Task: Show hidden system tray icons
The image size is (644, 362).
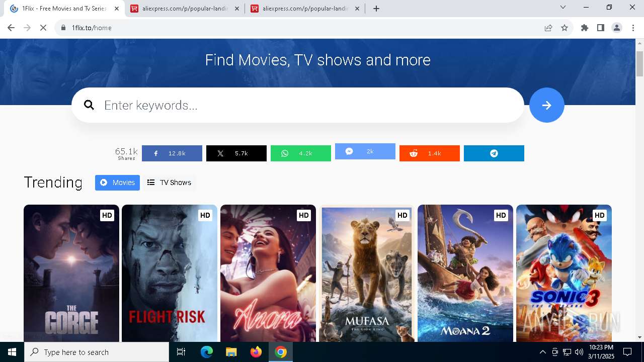Action: tap(542, 352)
